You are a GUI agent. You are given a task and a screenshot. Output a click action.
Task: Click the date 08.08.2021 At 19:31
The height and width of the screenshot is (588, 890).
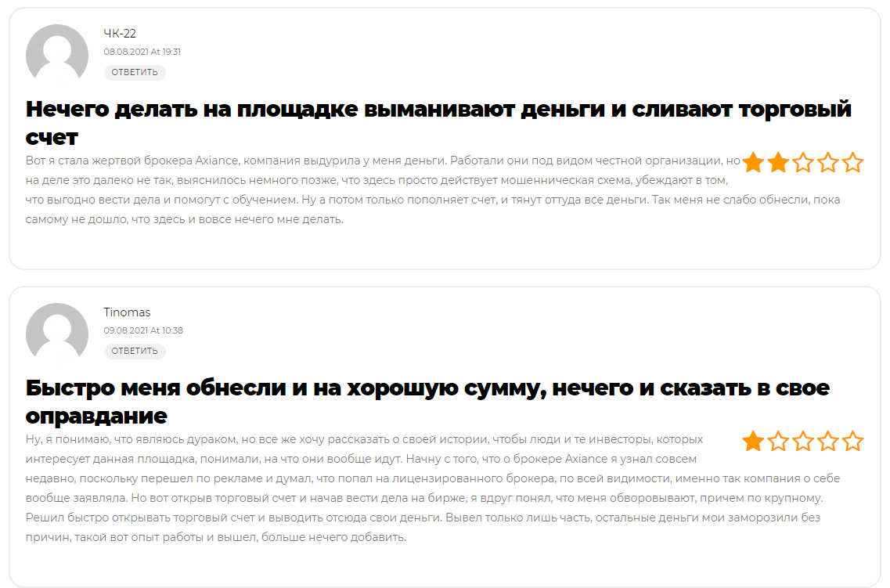[x=142, y=52]
